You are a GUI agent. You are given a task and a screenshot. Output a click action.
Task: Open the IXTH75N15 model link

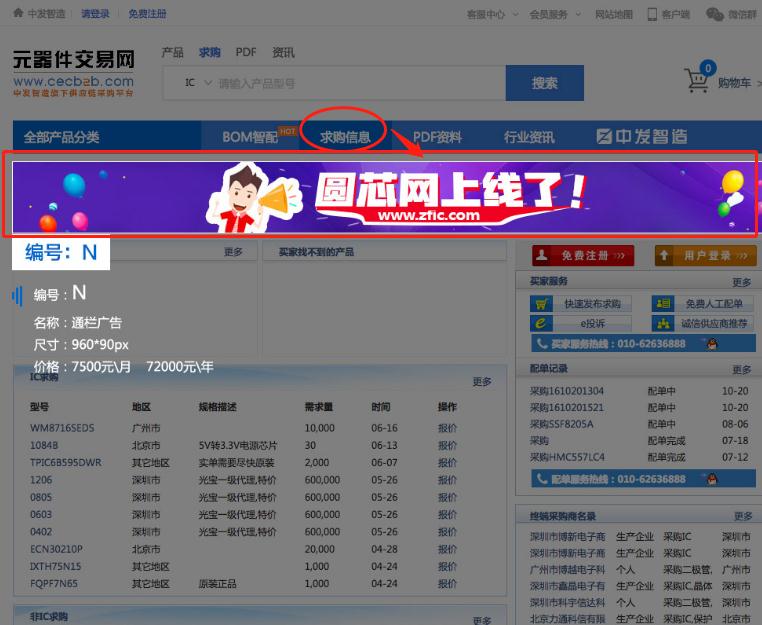tap(55, 567)
